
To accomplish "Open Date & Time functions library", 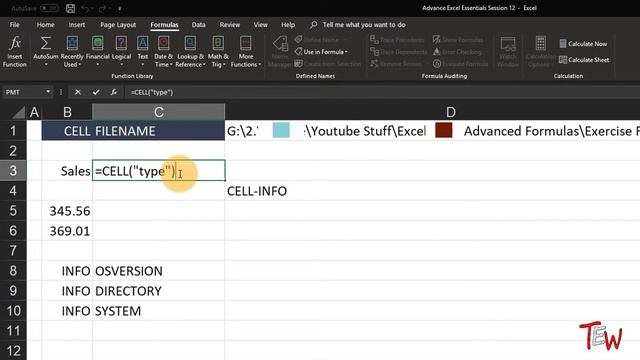I will pos(164,51).
